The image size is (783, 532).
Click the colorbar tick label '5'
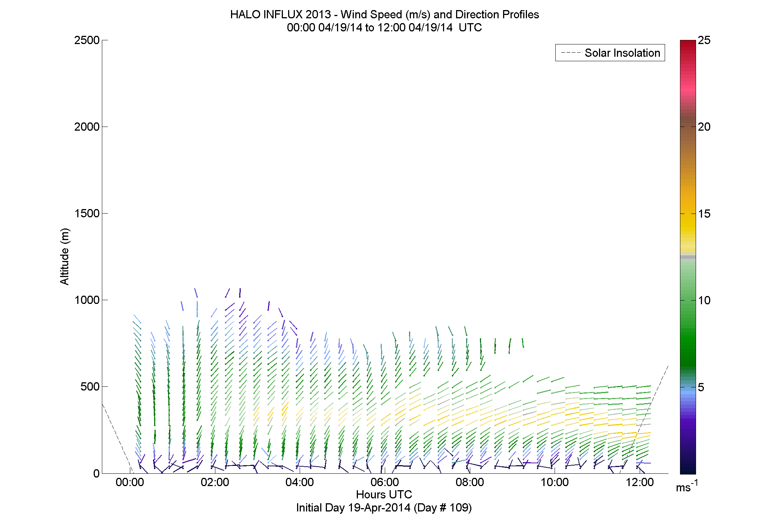pos(701,388)
